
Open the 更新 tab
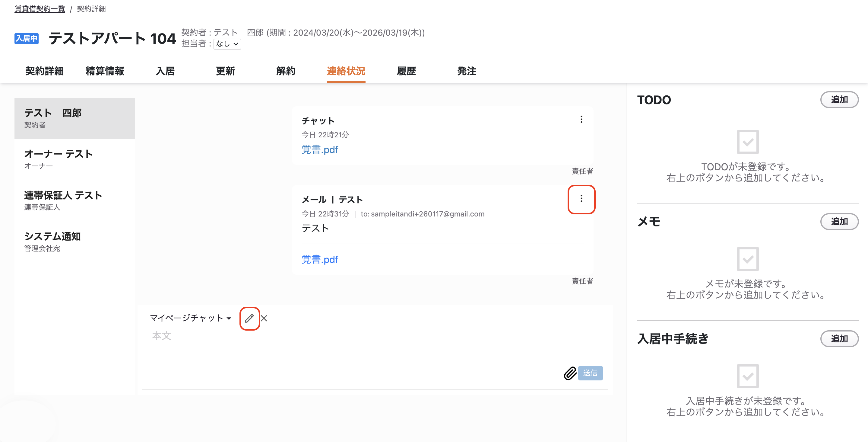point(225,71)
